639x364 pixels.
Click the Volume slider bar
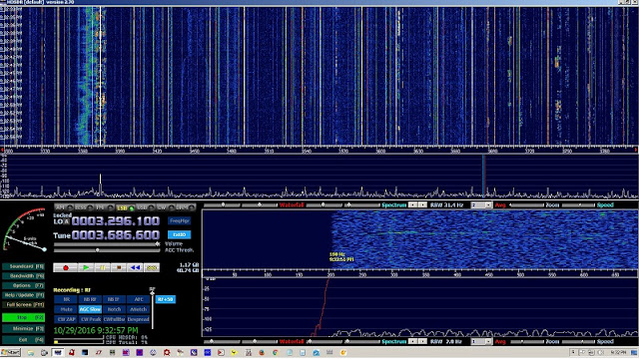tap(107, 244)
